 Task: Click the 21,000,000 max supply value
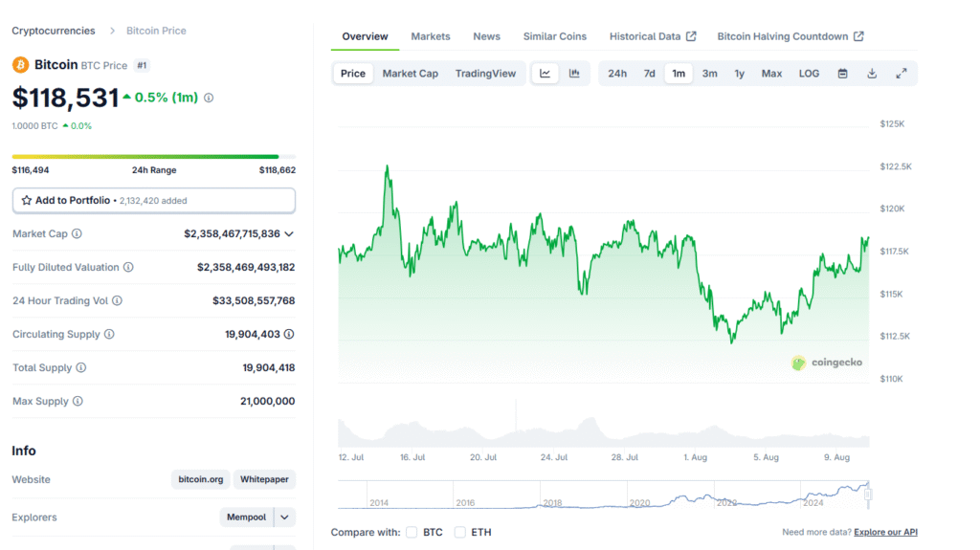268,401
